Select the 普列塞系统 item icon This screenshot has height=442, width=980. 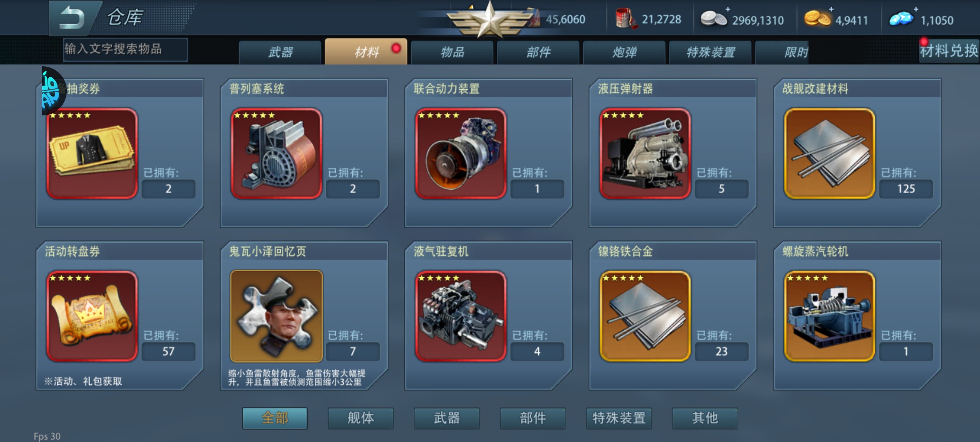[277, 153]
